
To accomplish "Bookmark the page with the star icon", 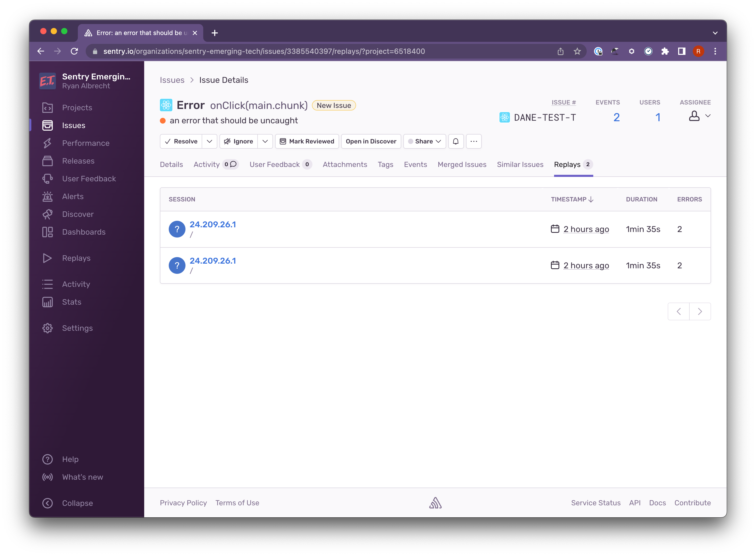I will pyautogui.click(x=577, y=51).
